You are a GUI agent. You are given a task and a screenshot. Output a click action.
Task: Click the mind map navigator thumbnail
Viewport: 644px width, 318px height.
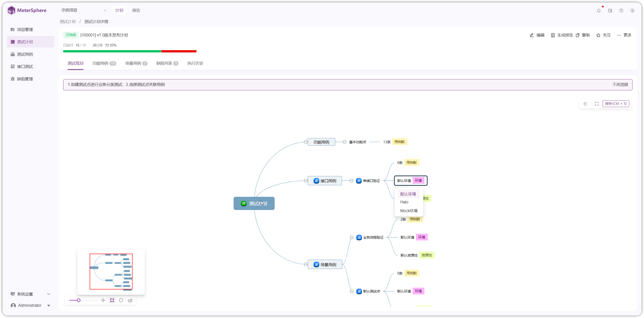(x=111, y=272)
